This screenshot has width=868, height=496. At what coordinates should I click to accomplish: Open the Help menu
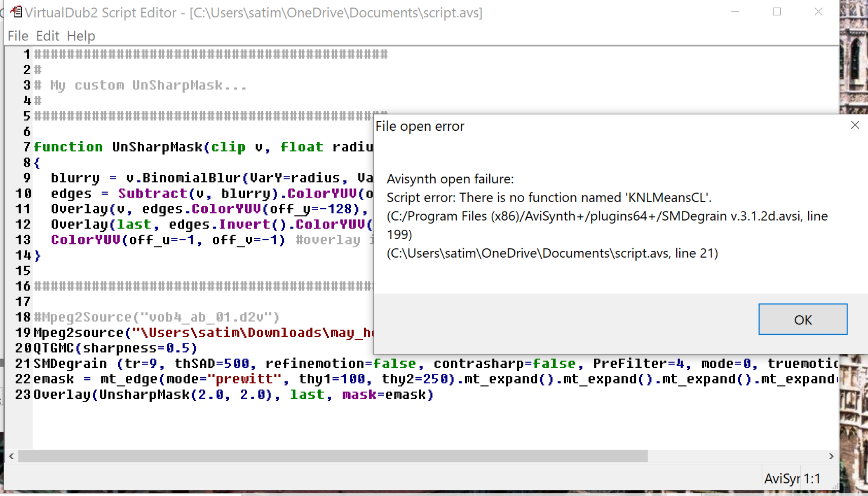coord(81,36)
